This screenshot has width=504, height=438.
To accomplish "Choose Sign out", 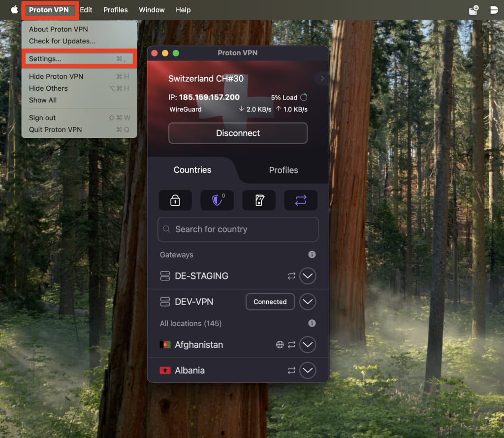I will [79, 118].
